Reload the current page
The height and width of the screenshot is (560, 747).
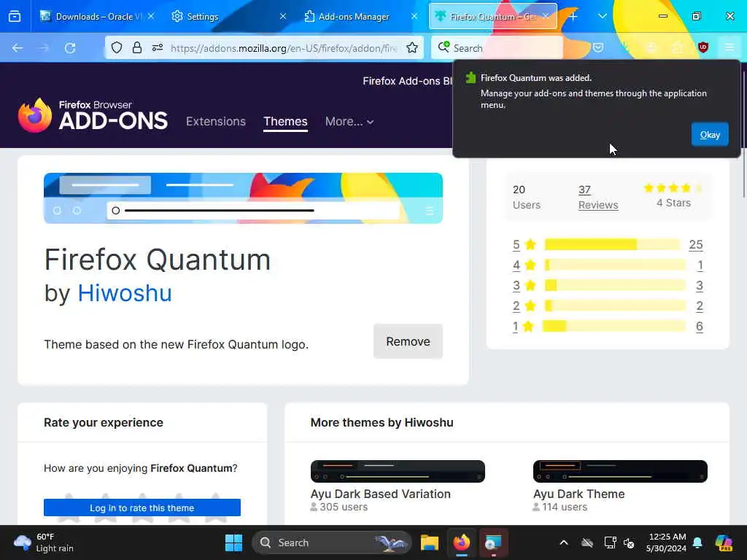(70, 48)
